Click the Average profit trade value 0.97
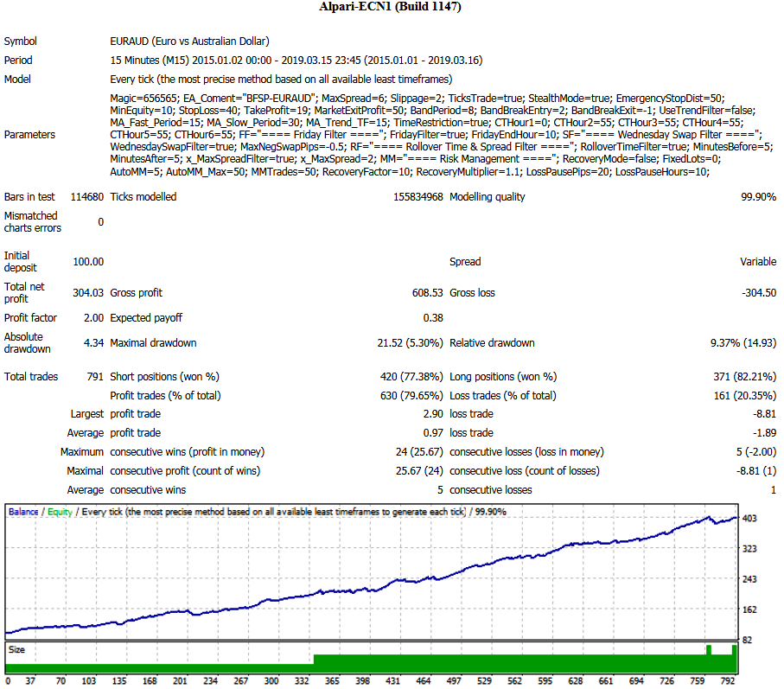 click(433, 432)
